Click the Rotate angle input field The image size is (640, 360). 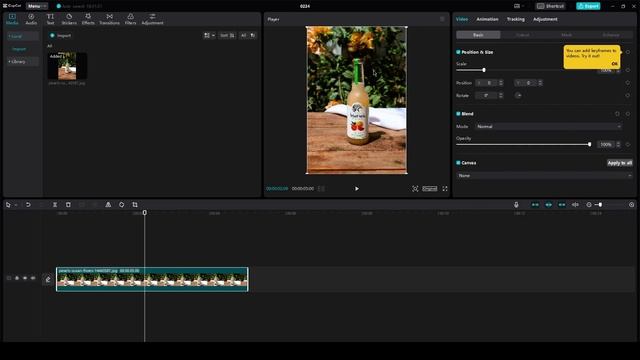tap(487, 96)
